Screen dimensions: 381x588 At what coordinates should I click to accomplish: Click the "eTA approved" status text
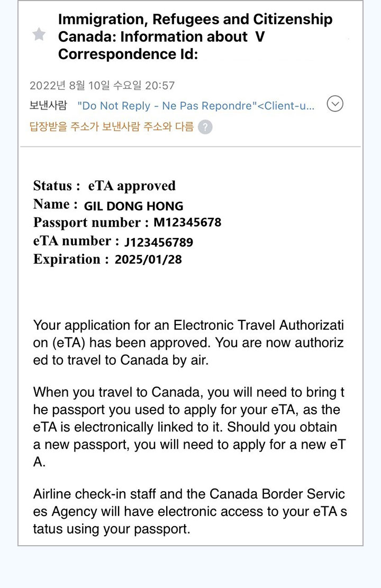[x=132, y=186]
